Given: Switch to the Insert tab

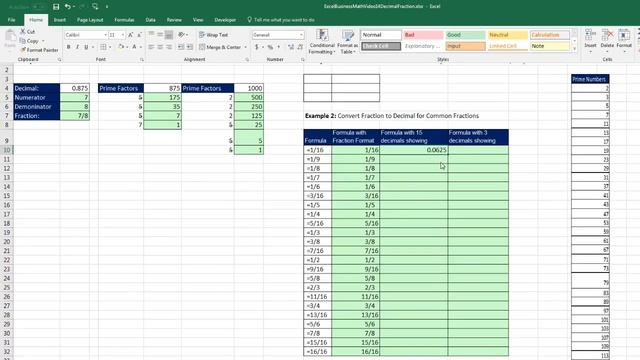Looking at the screenshot, I should 60,20.
